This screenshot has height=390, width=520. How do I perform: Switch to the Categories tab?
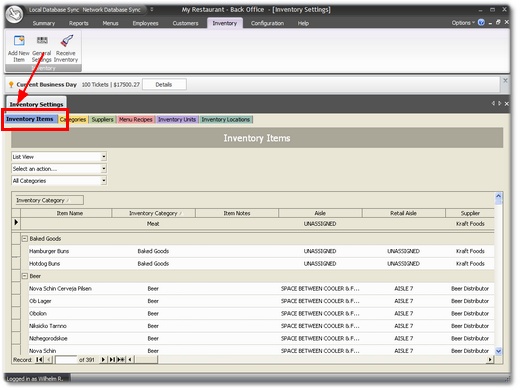(73, 119)
